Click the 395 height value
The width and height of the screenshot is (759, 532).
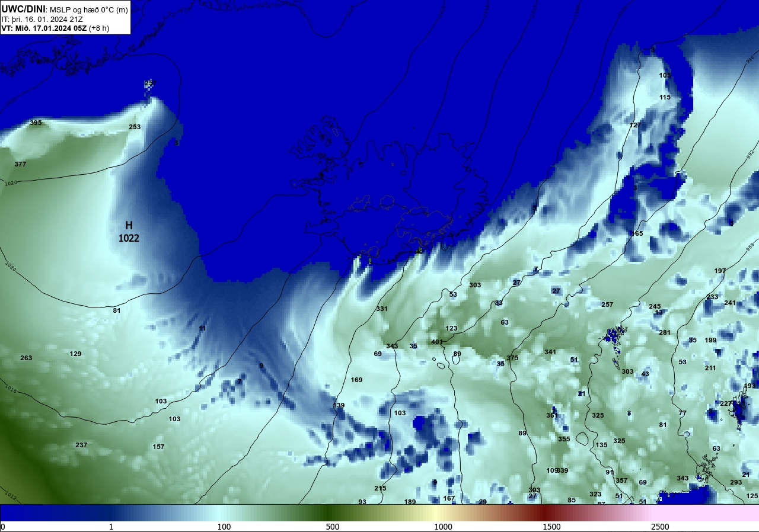point(36,123)
